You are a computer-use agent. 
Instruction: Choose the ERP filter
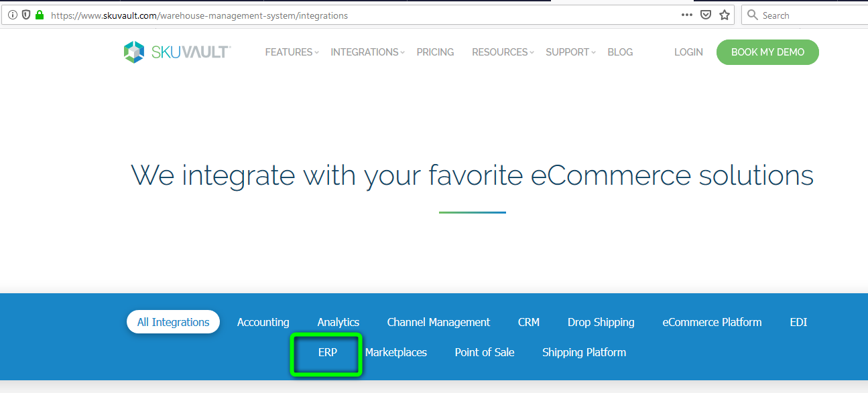[328, 352]
